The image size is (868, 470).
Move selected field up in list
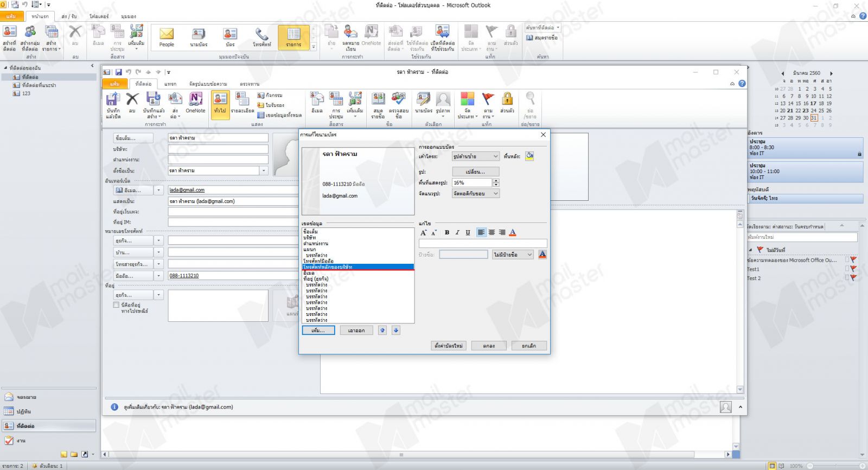tap(382, 330)
